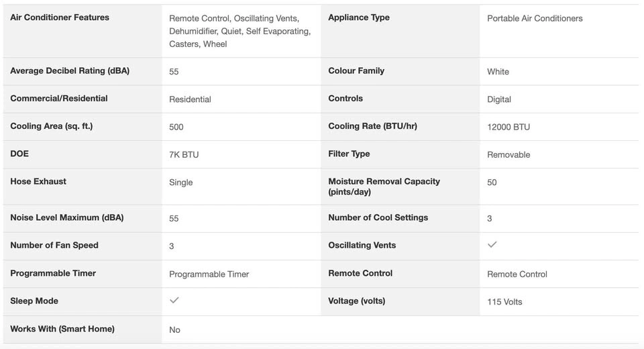This screenshot has width=644, height=349.
Task: Click the Noise Level Maximum label
Action: [67, 217]
